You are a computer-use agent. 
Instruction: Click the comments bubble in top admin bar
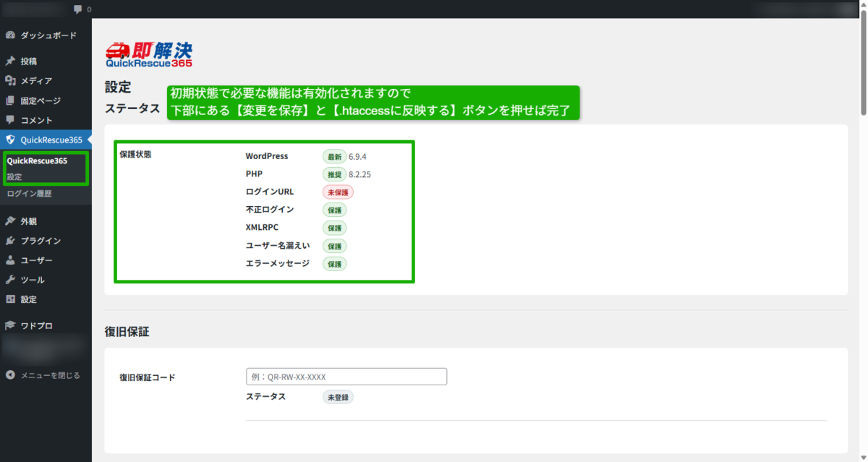pos(78,9)
